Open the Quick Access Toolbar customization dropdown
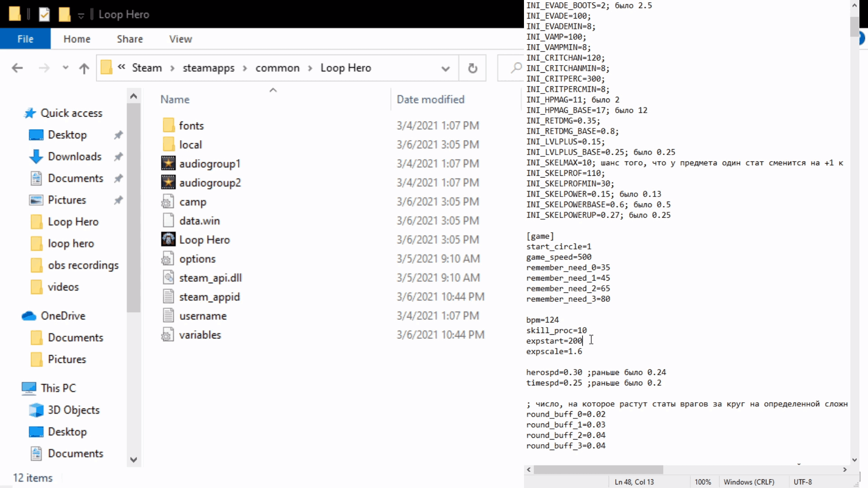Screen dimensions: 868x488 pos(80,14)
